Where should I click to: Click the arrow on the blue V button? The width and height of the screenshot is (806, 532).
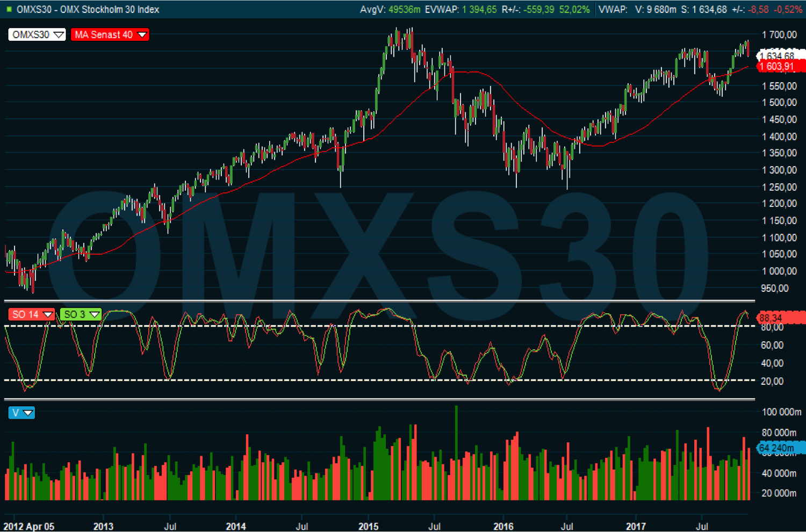(x=28, y=413)
